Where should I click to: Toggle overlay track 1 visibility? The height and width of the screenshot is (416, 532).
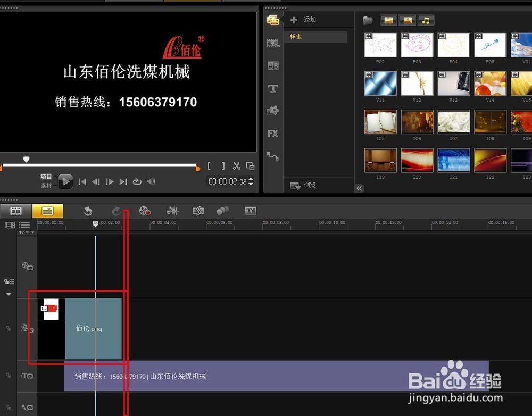[27, 328]
